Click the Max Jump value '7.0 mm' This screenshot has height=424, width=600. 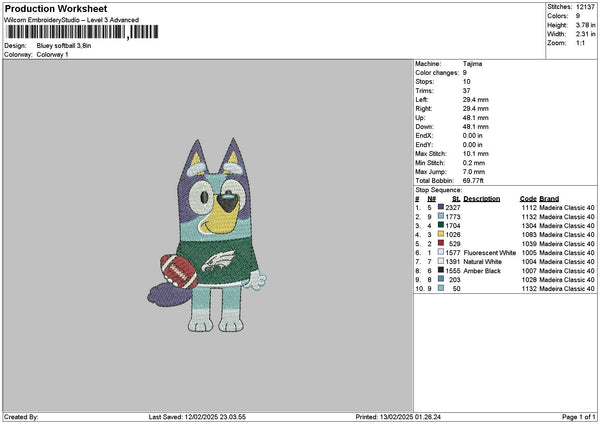[x=474, y=172]
